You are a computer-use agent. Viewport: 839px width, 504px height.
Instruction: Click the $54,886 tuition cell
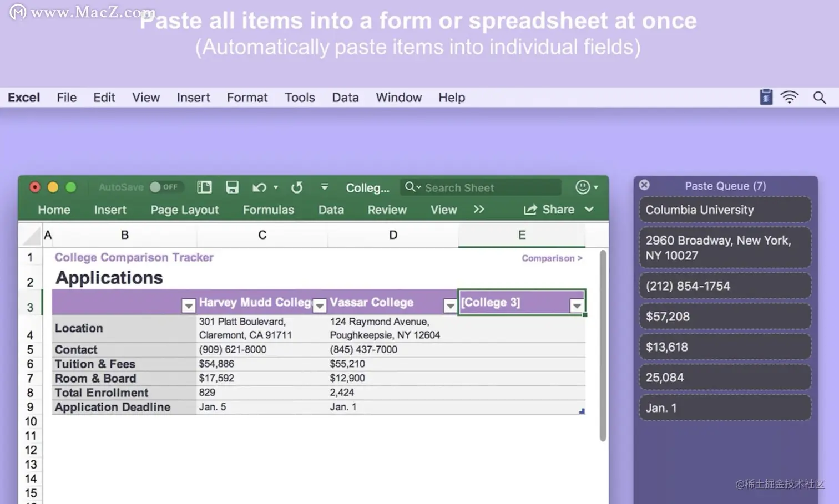pyautogui.click(x=262, y=364)
